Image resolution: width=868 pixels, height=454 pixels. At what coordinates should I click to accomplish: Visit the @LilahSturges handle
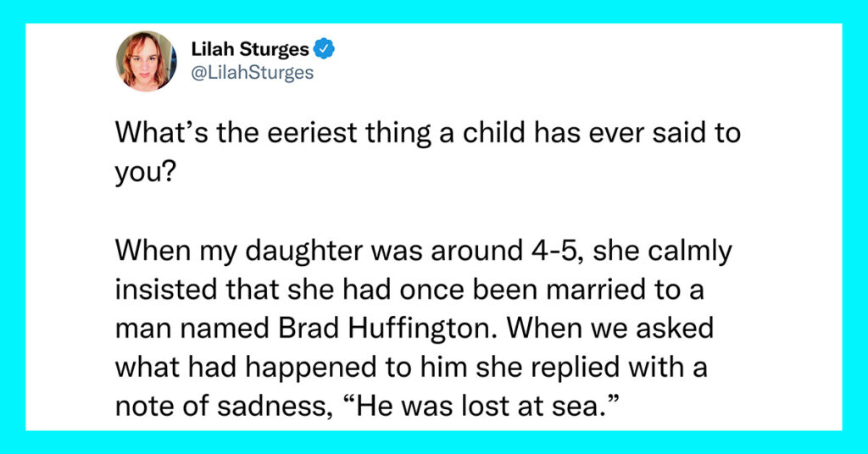[253, 73]
